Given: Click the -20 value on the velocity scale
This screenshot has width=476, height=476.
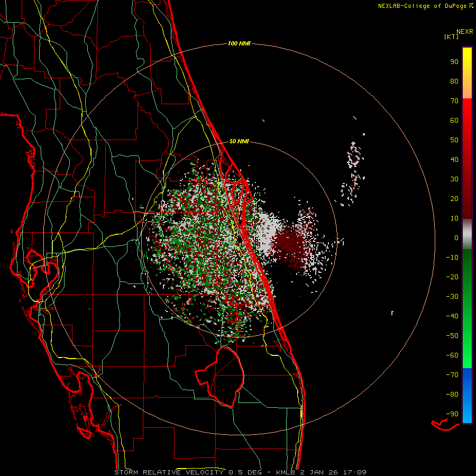Looking at the screenshot, I should [x=452, y=277].
